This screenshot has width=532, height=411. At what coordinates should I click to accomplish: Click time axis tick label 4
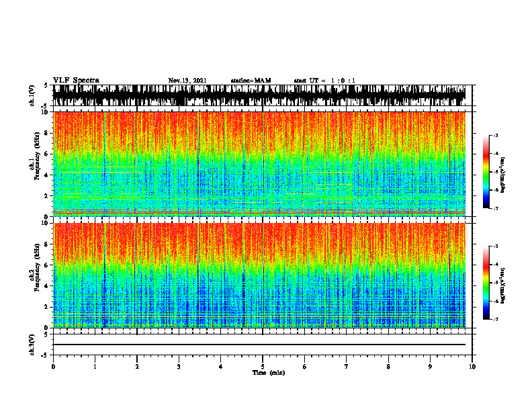point(221,367)
